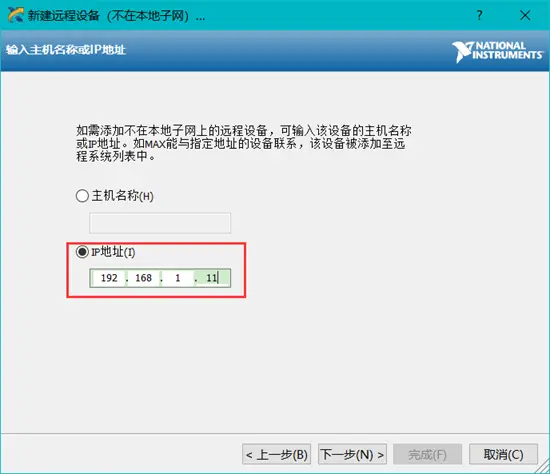Image resolution: width=550 pixels, height=474 pixels.
Task: Select the 主机名称(H) radio button
Action: 82,196
